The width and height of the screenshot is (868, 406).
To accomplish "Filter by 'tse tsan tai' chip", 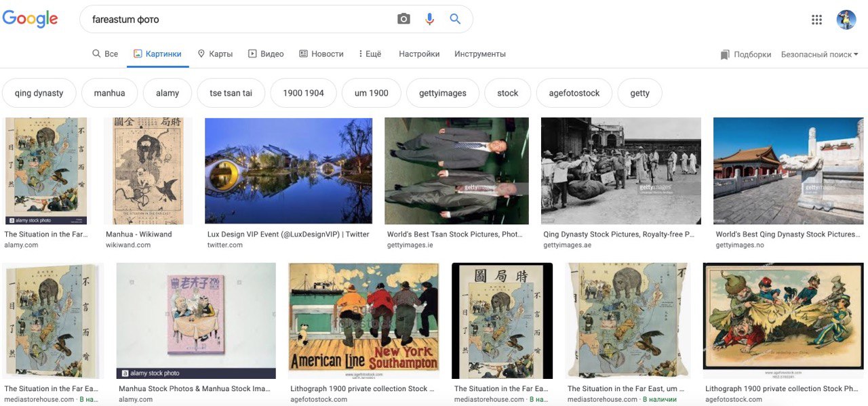I will point(231,94).
